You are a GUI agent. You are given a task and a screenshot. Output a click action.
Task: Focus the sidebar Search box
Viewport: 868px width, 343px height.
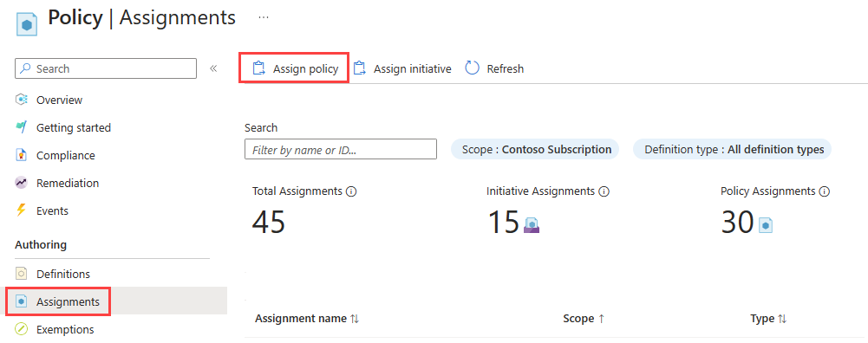pos(106,68)
